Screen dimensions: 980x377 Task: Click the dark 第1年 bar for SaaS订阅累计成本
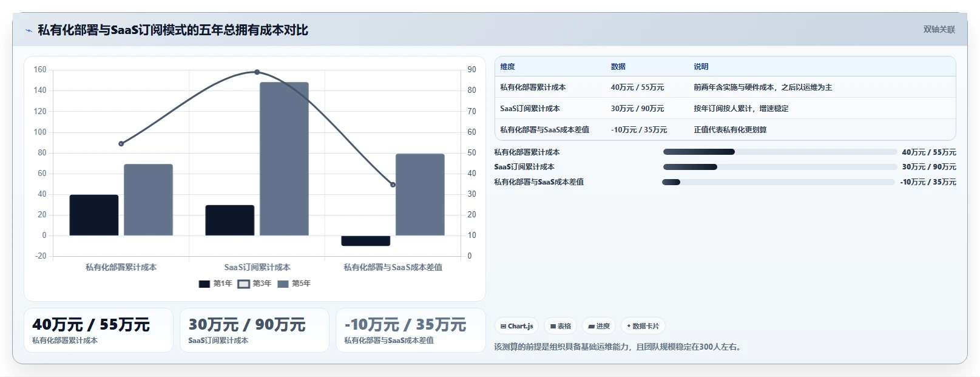pyautogui.click(x=230, y=220)
